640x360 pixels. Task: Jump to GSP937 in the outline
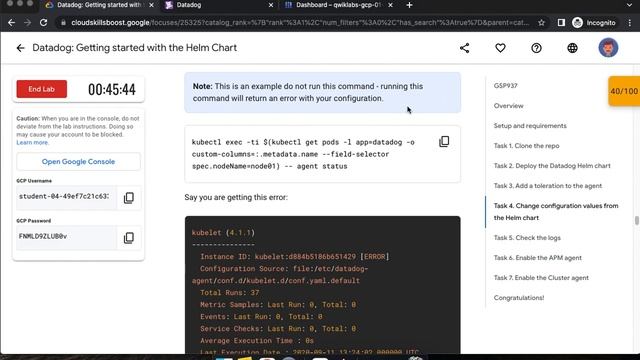point(505,86)
